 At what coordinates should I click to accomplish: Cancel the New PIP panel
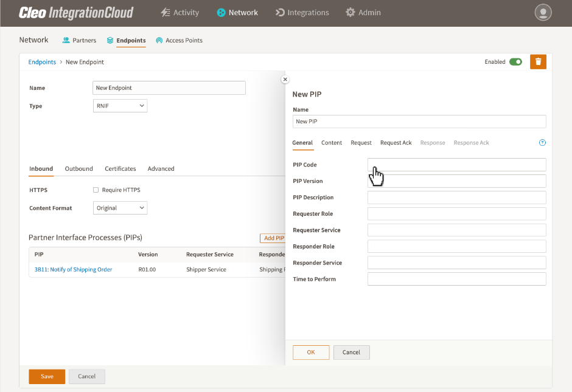click(x=351, y=352)
